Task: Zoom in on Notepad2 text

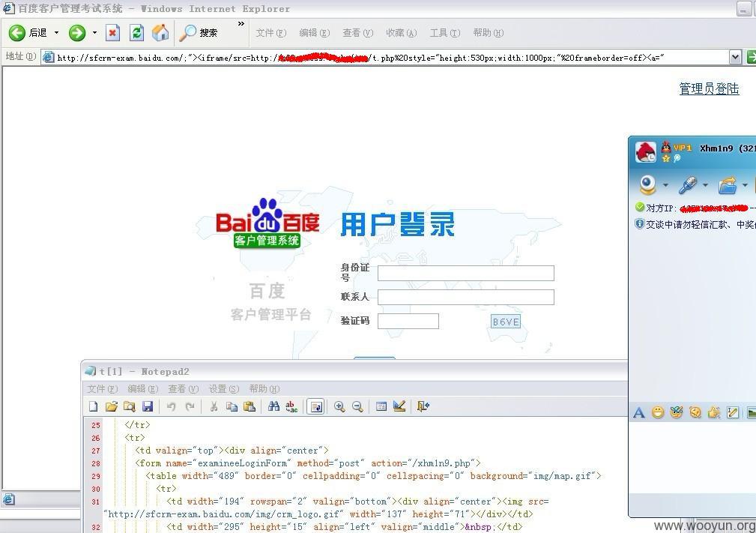Action: [339, 406]
